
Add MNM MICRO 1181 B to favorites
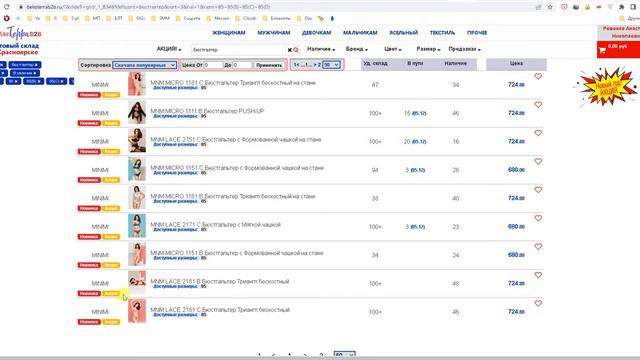click(538, 190)
